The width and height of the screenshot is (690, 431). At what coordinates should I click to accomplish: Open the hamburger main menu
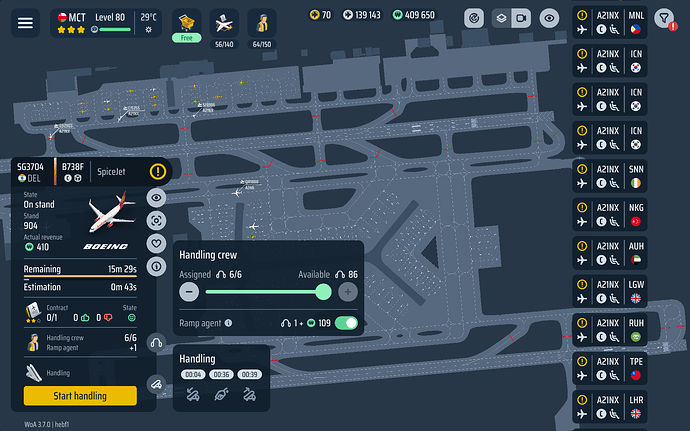pyautogui.click(x=25, y=22)
